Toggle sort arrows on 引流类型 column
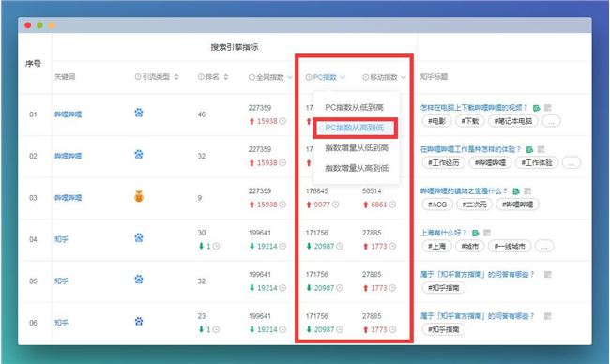This screenshot has width=610, height=364. point(176,77)
